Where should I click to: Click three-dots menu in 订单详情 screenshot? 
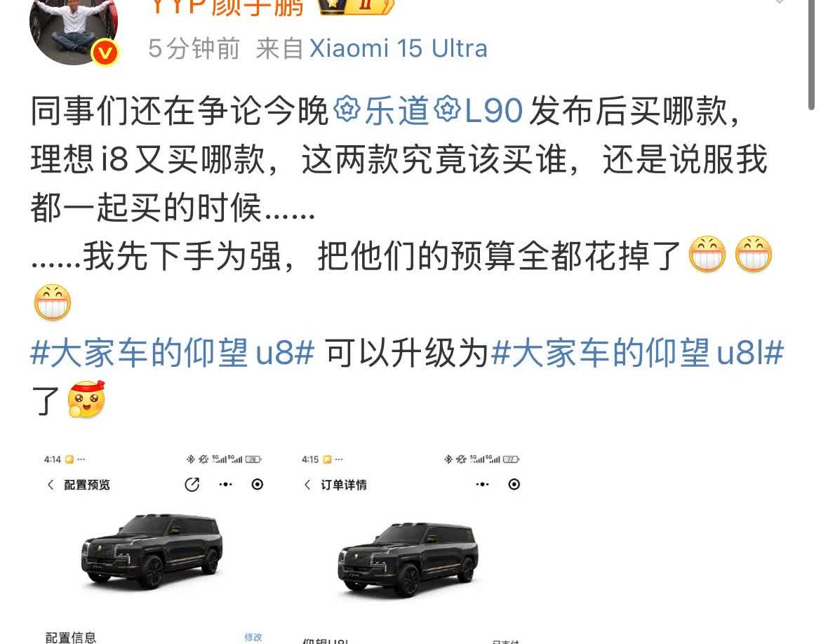click(x=482, y=485)
